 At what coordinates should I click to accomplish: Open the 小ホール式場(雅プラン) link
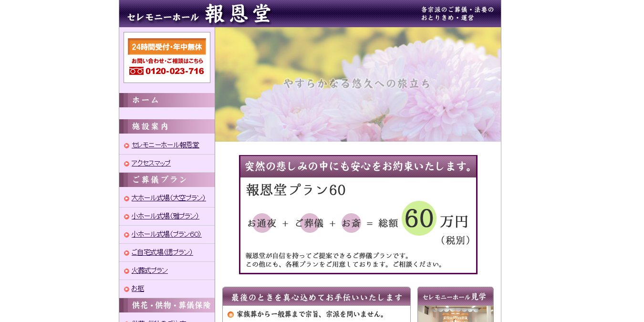coord(166,216)
